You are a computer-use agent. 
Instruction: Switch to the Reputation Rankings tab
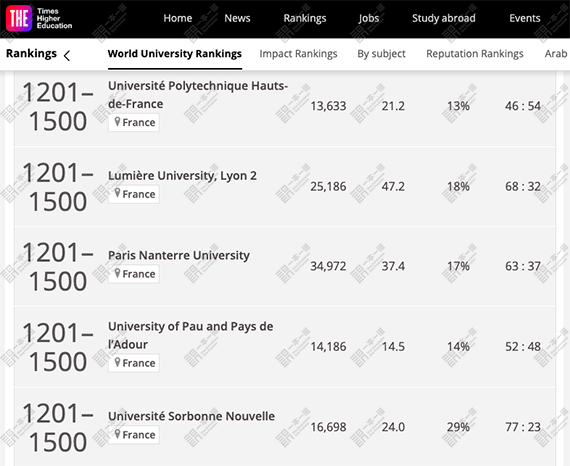(x=475, y=54)
